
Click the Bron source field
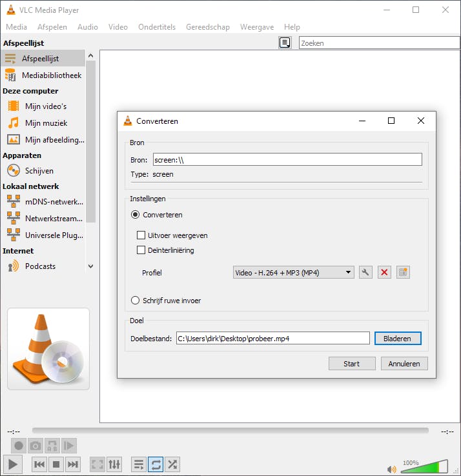coord(287,159)
